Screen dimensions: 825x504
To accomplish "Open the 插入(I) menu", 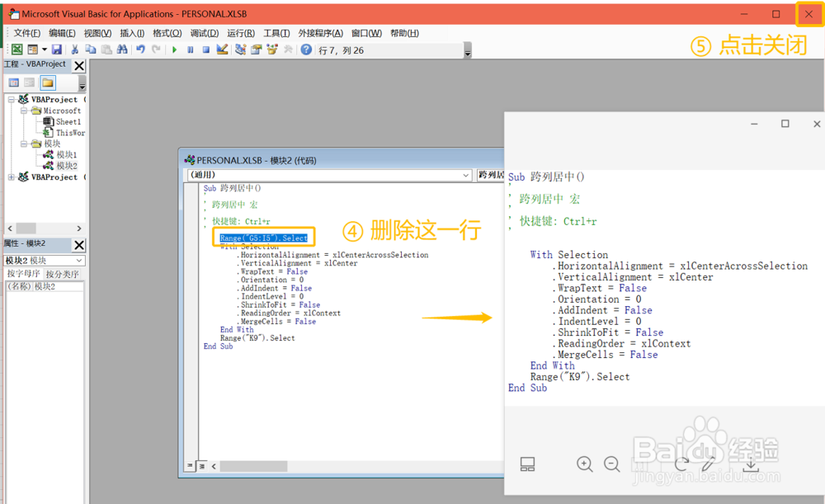I will pyautogui.click(x=132, y=33).
